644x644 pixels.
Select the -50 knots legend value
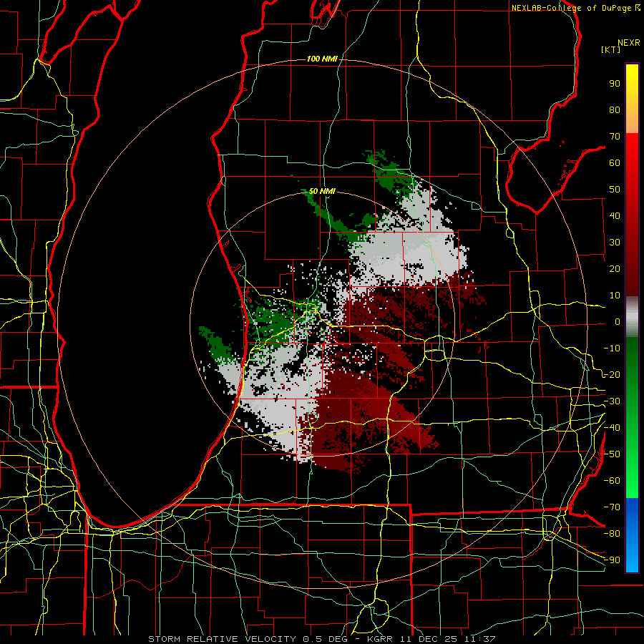612,454
